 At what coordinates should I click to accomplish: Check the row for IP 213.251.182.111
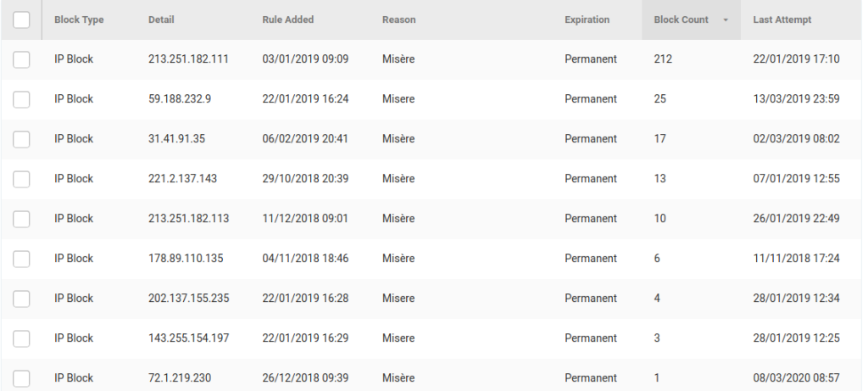pyautogui.click(x=22, y=59)
